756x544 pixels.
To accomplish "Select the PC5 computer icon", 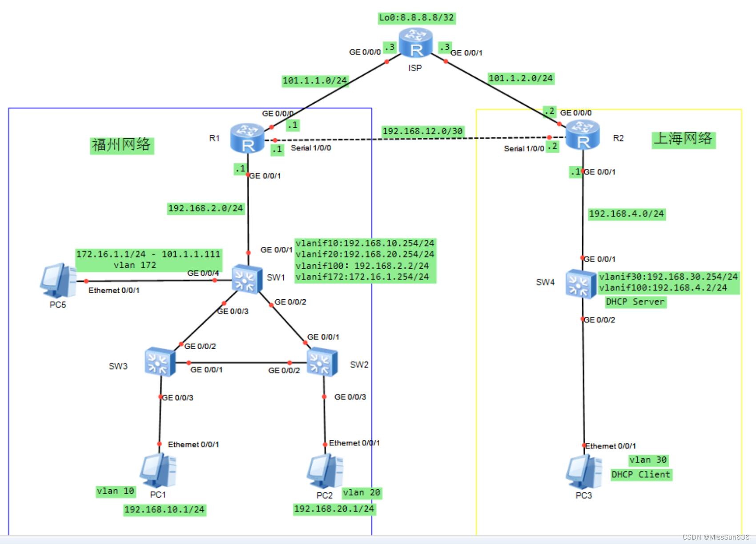I will point(58,281).
